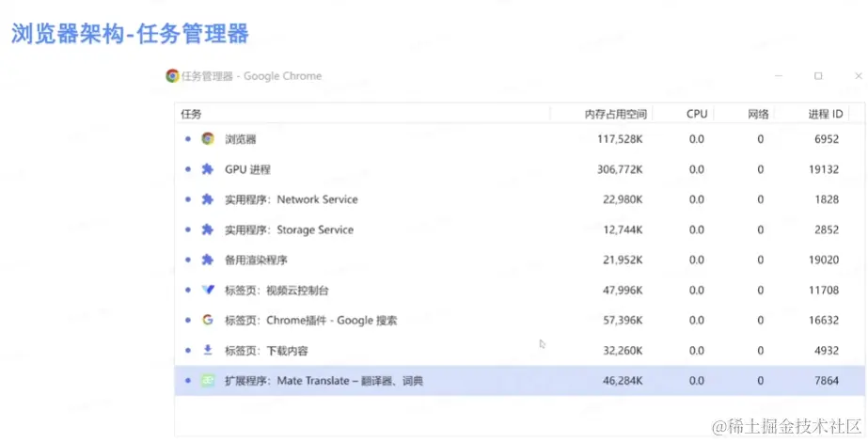868x442 pixels.
Task: Click process ID 19020
Action: (x=824, y=260)
